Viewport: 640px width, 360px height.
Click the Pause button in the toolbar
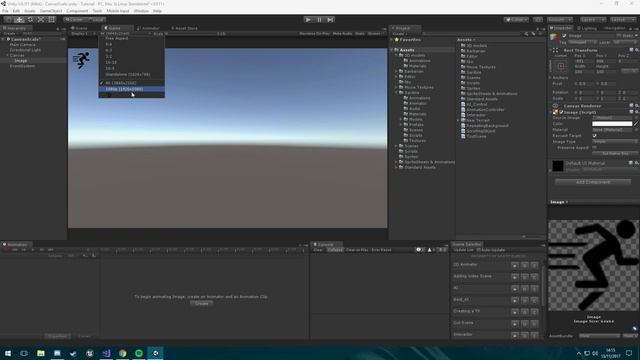pyautogui.click(x=319, y=20)
